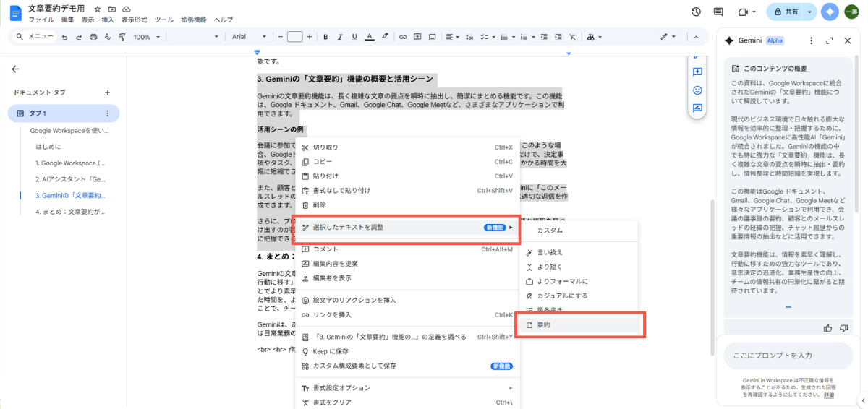868x409 pixels.
Task: Select 要約 in the submenu
Action: pos(542,325)
